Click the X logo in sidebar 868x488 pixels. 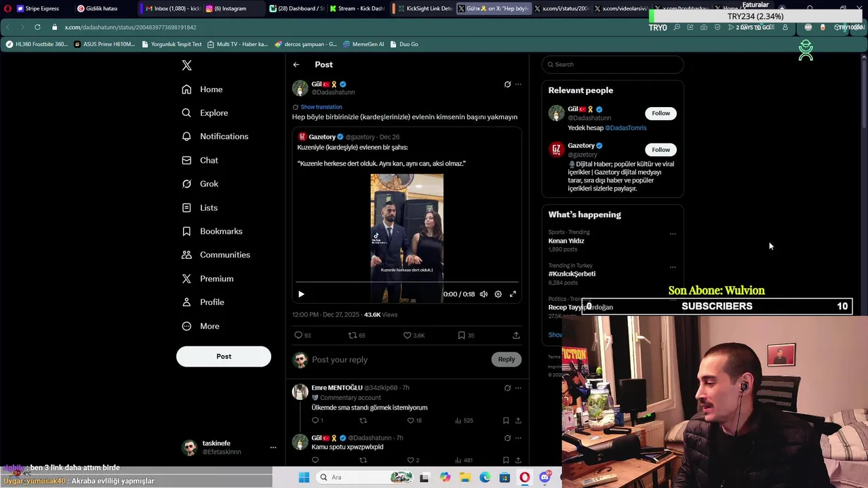point(186,65)
